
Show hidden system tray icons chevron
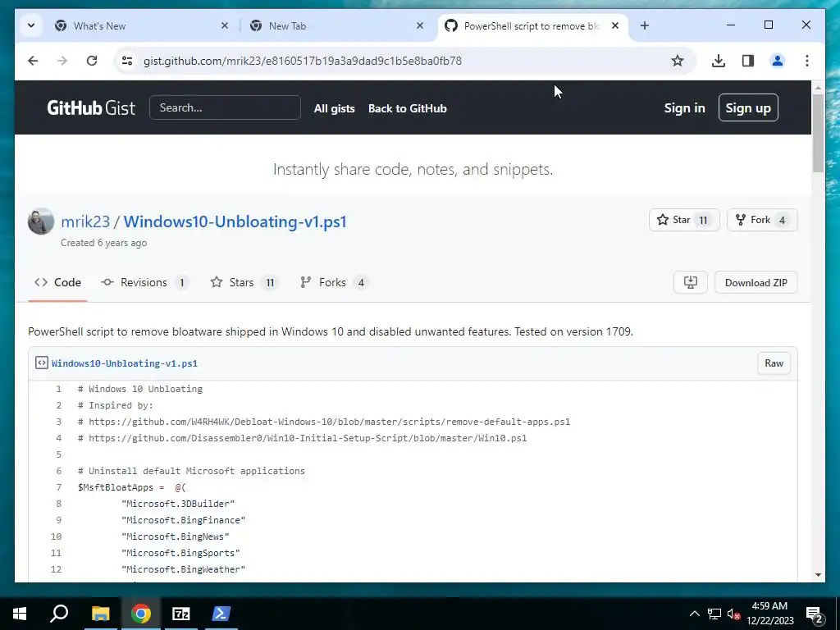click(694, 614)
